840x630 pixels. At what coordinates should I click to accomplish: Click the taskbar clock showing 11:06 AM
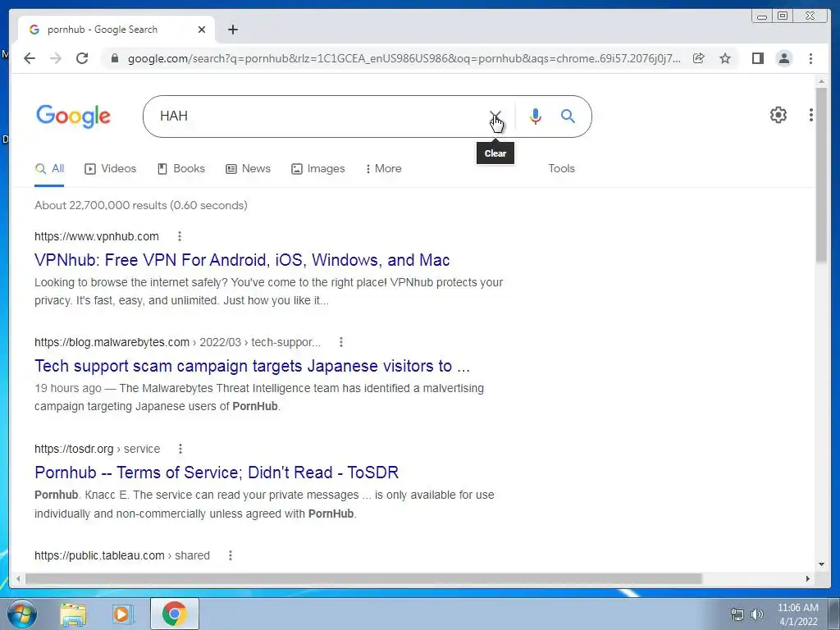(x=798, y=614)
